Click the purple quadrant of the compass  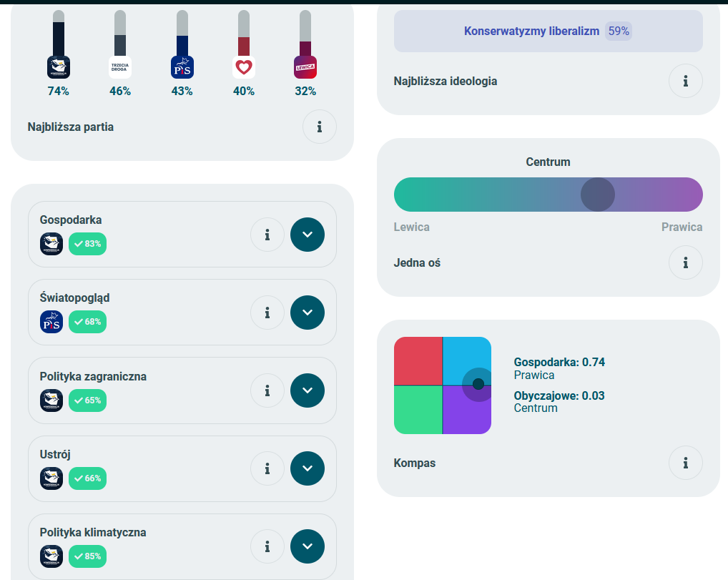pyautogui.click(x=467, y=411)
